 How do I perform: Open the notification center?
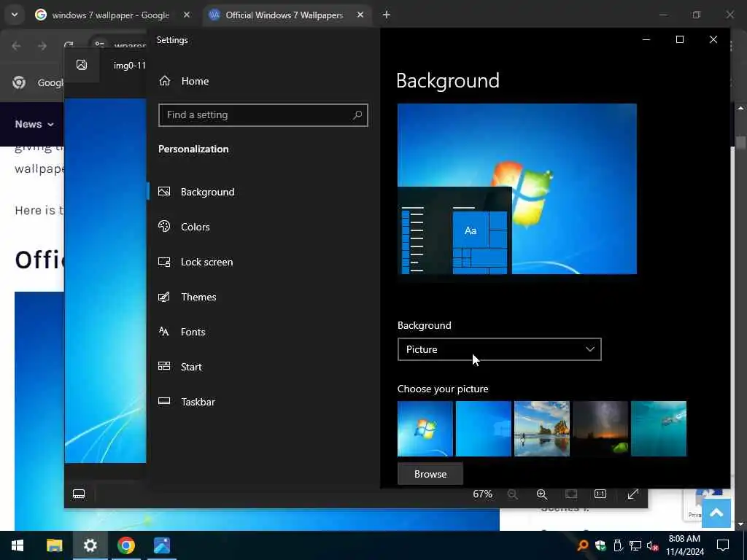(x=723, y=545)
